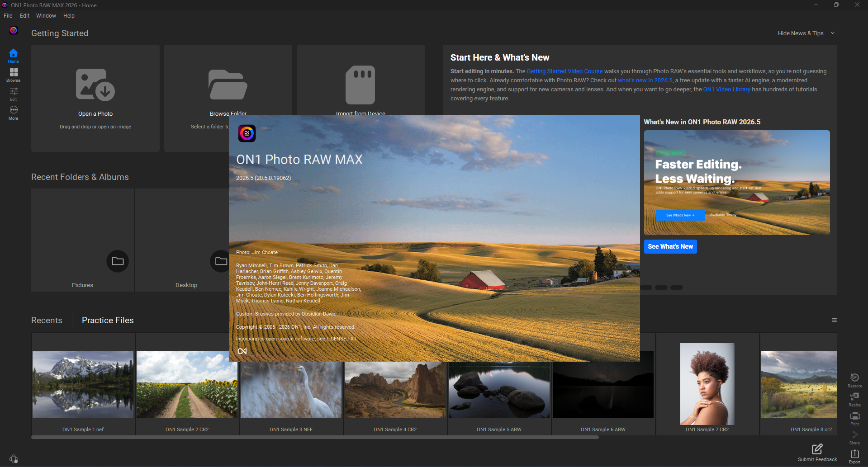This screenshot has width=868, height=467.
Task: Click the Getting Started heading
Action: 60,33
